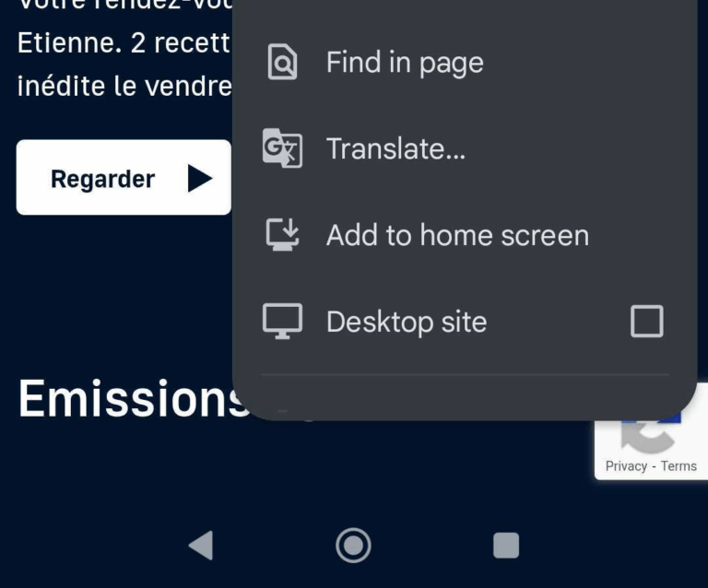Click the Find in page magnifier icon
This screenshot has width=708, height=588.
pyautogui.click(x=282, y=63)
